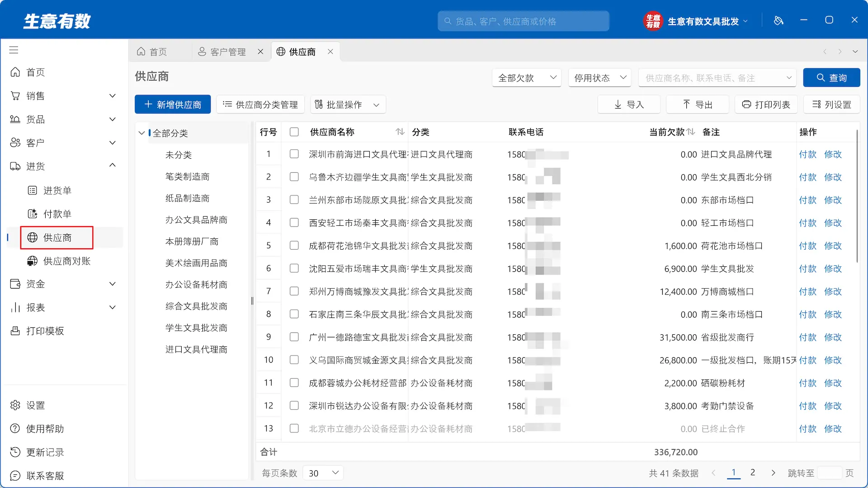Image resolution: width=868 pixels, height=488 pixels.
Task: Toggle the hamburger sidebar menu icon
Action: 14,50
